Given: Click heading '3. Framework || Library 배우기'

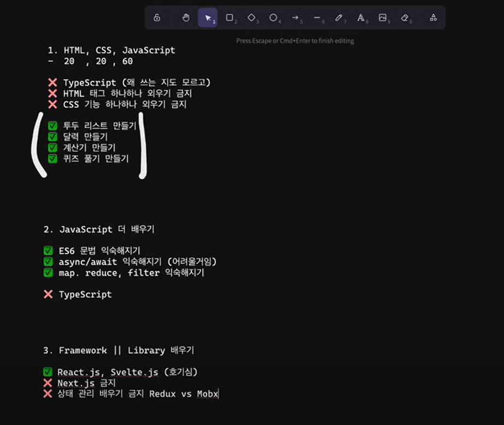Looking at the screenshot, I should (x=119, y=350).
